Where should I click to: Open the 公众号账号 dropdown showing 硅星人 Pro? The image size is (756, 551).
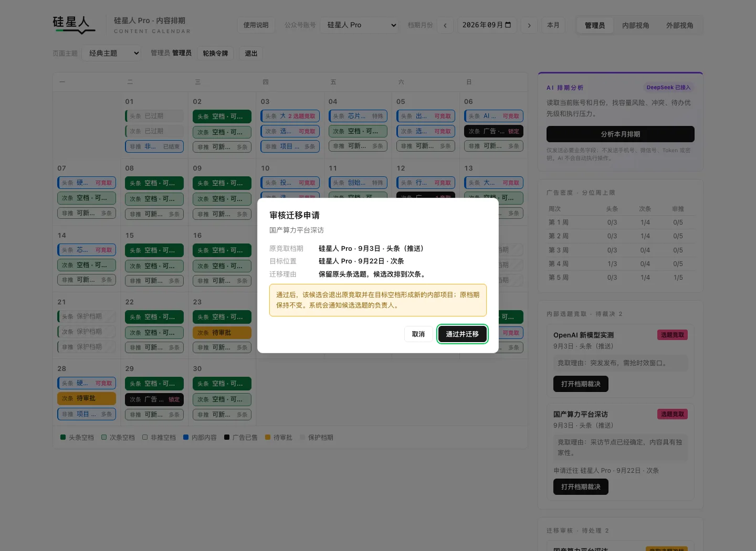click(x=360, y=25)
